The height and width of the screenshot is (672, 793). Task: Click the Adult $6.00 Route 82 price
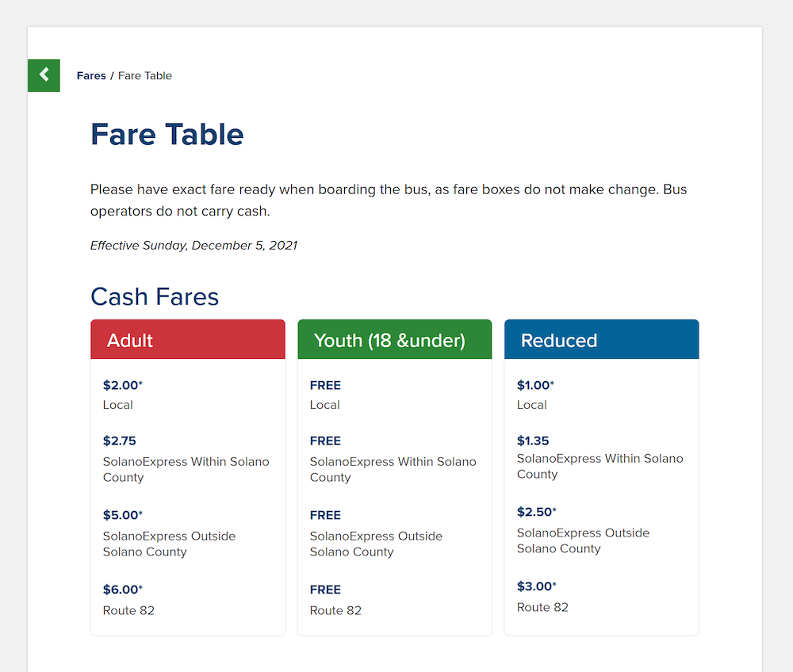122,589
